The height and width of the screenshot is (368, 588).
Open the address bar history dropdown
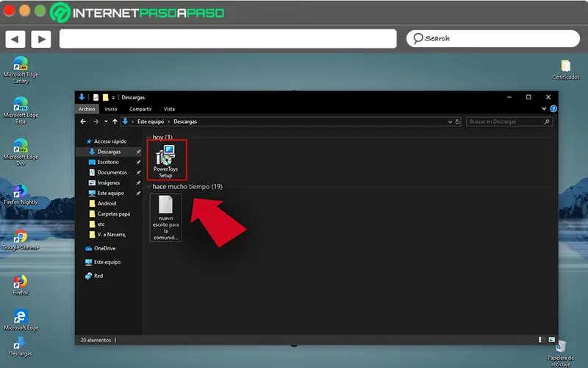pos(450,121)
